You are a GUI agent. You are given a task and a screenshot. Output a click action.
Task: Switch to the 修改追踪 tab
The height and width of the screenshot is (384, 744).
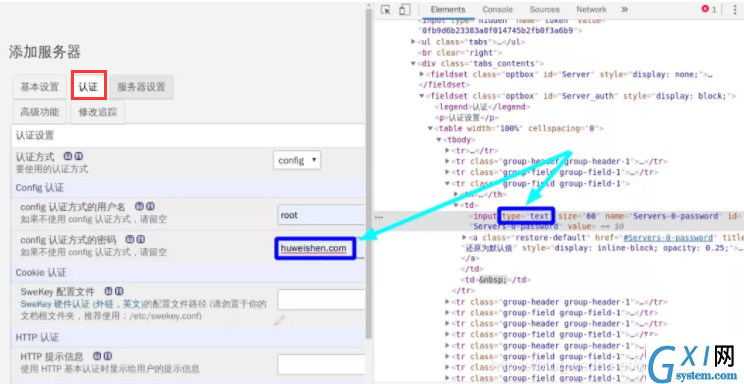[x=98, y=112]
